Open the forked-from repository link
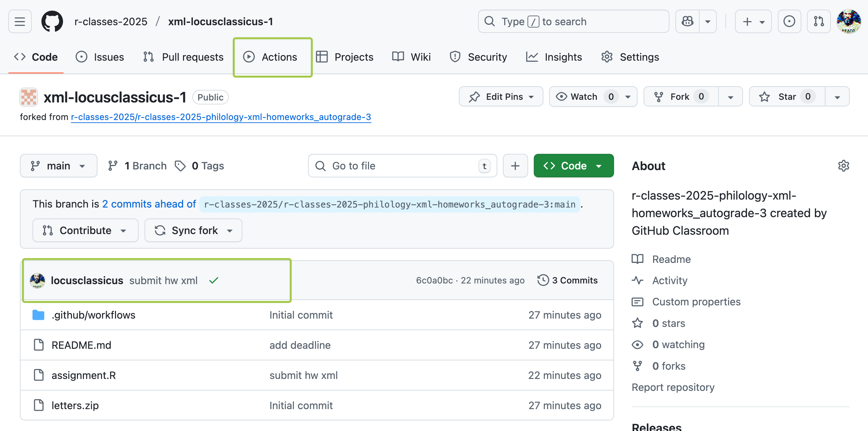The width and height of the screenshot is (868, 431). click(x=221, y=117)
